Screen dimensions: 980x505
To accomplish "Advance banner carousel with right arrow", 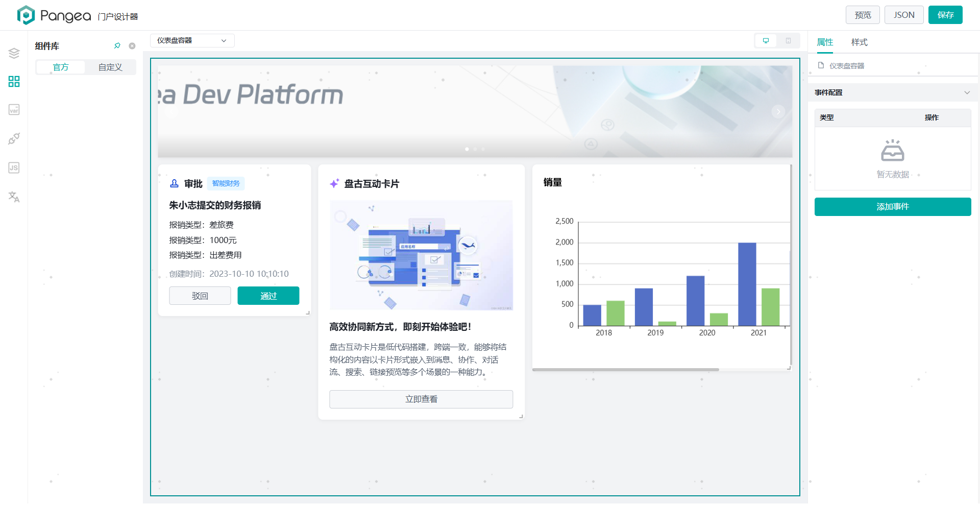I will [778, 111].
